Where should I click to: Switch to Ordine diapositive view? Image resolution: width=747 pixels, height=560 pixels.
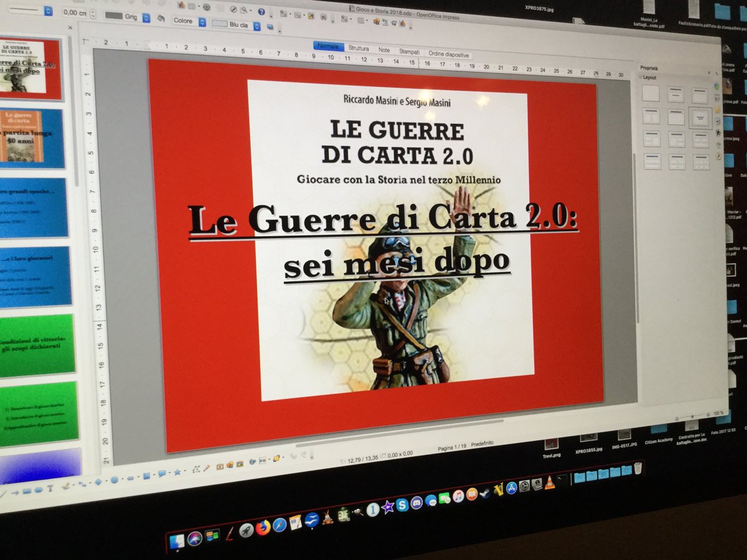point(449,54)
